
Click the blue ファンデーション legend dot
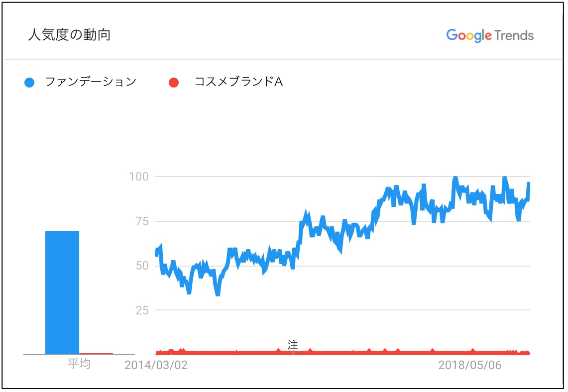[x=29, y=83]
